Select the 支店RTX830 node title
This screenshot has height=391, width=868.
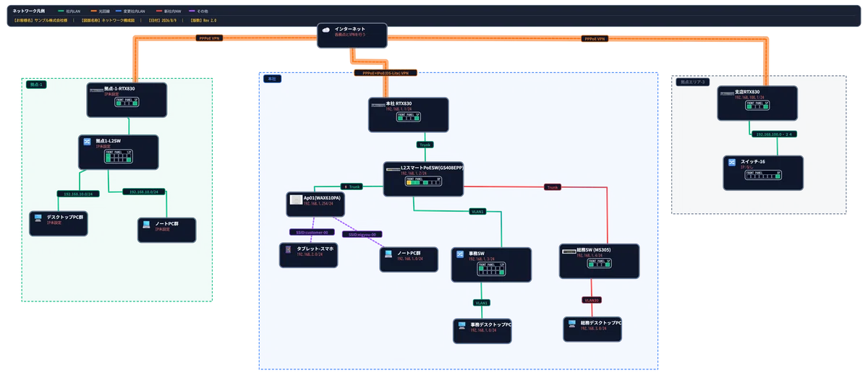click(x=747, y=92)
